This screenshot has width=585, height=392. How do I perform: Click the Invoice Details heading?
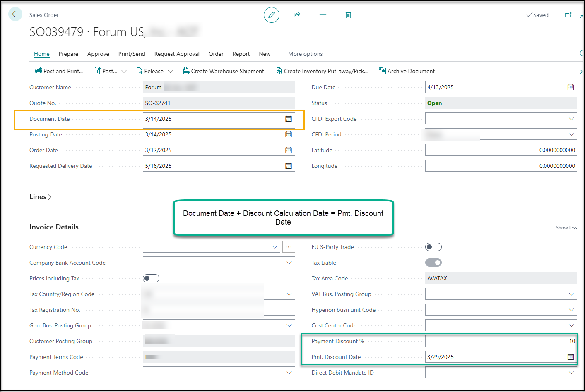coord(54,227)
